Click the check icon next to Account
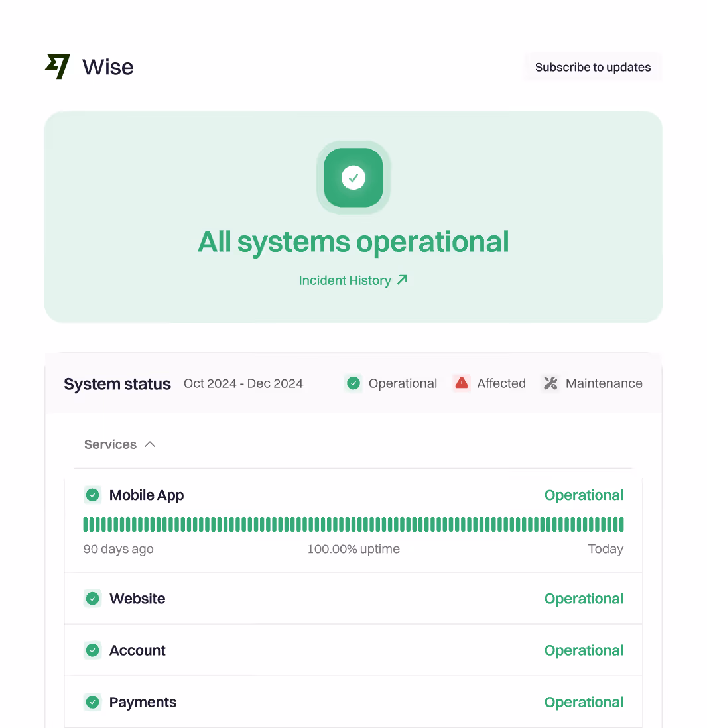This screenshot has height=728, width=707. coord(92,650)
